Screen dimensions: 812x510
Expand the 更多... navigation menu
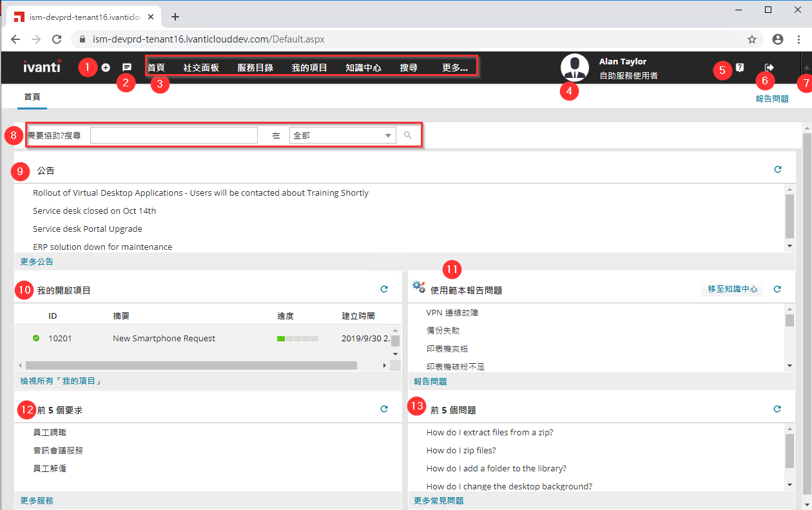tap(454, 68)
